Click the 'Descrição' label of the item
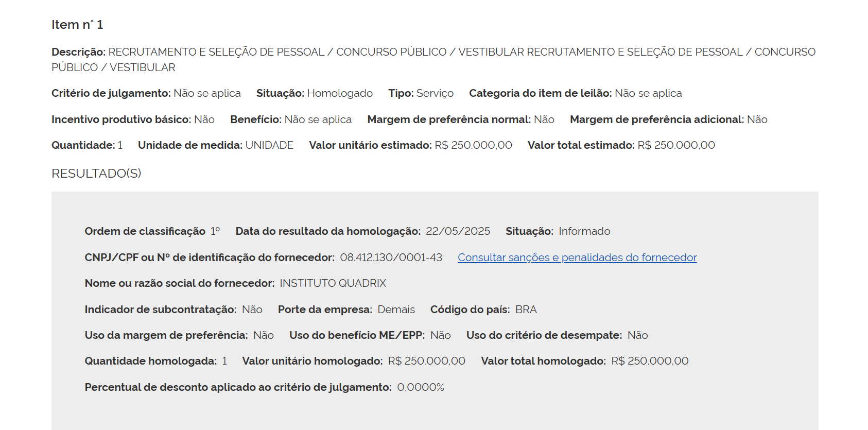This screenshot has width=868, height=430. click(x=78, y=52)
